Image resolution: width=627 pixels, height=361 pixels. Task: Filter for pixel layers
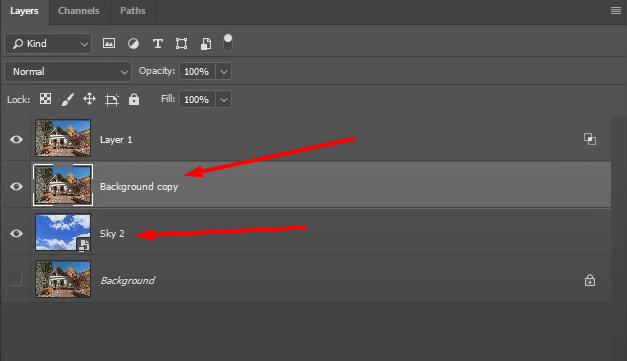(x=109, y=43)
